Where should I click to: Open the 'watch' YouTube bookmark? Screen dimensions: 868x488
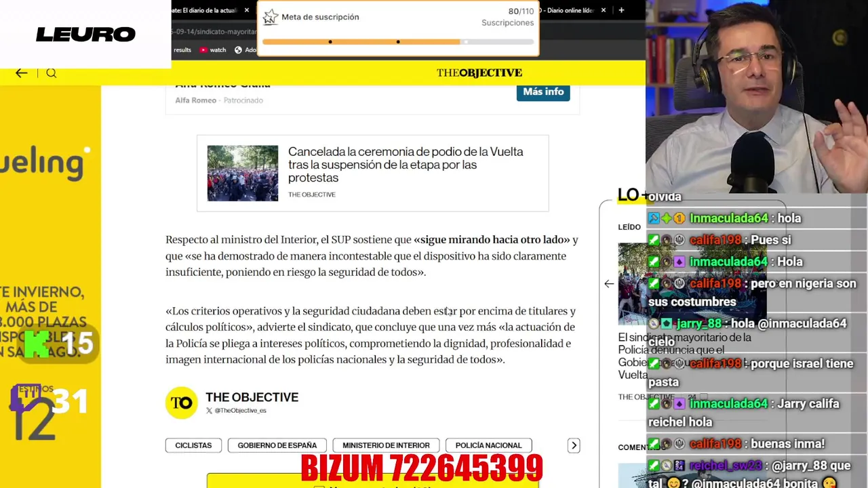[213, 49]
